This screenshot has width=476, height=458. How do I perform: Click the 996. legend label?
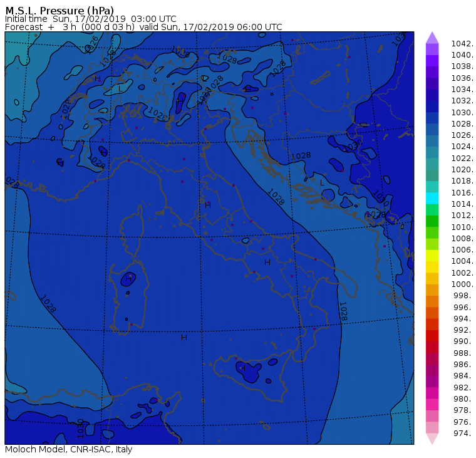[463, 307]
